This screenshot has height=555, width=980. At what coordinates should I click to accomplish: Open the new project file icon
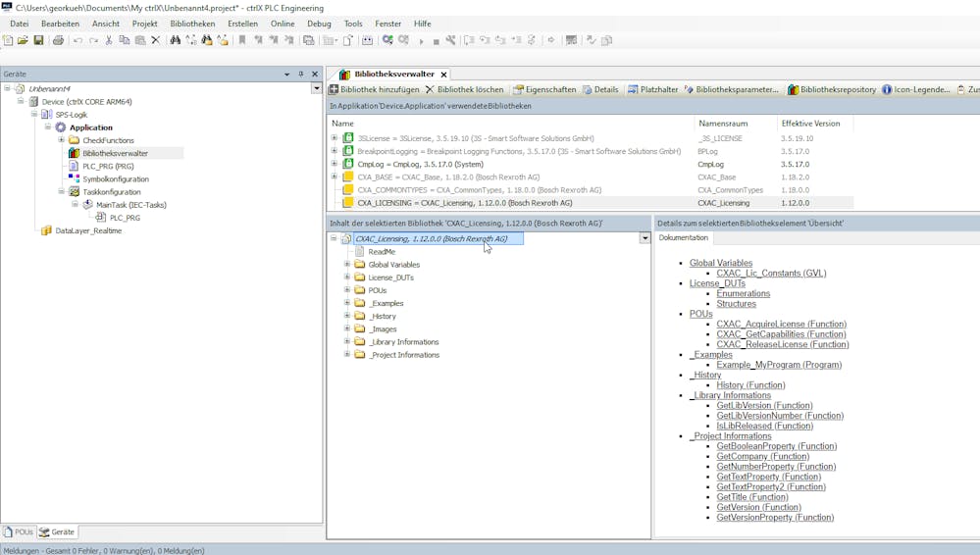(x=8, y=40)
